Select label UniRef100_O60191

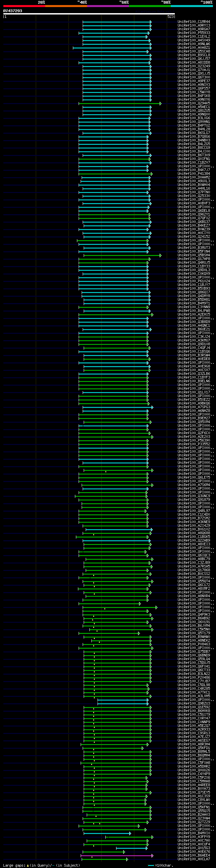(194, 622)
